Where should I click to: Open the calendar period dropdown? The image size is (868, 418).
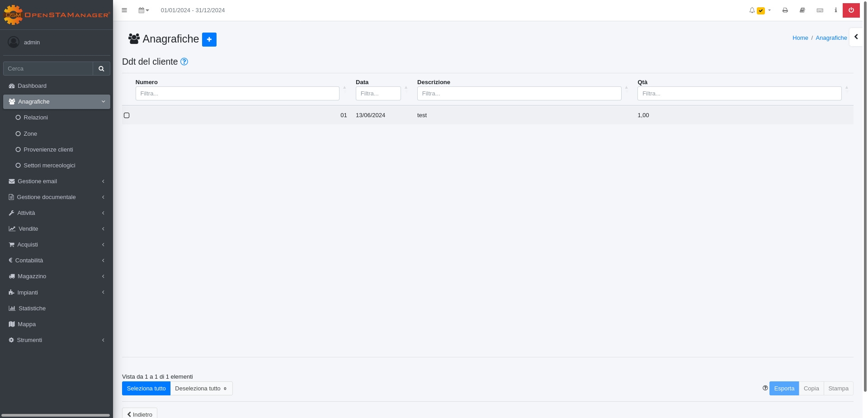143,10
